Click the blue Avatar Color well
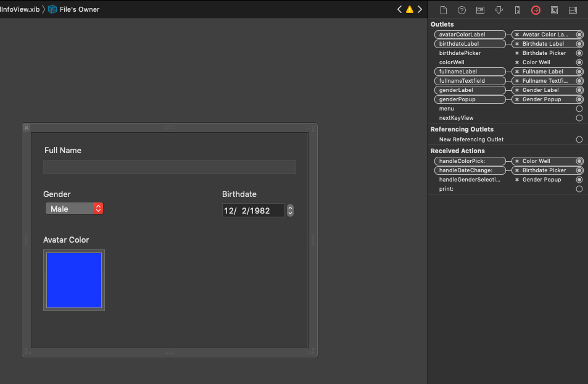The height and width of the screenshot is (384, 588). coord(74,280)
